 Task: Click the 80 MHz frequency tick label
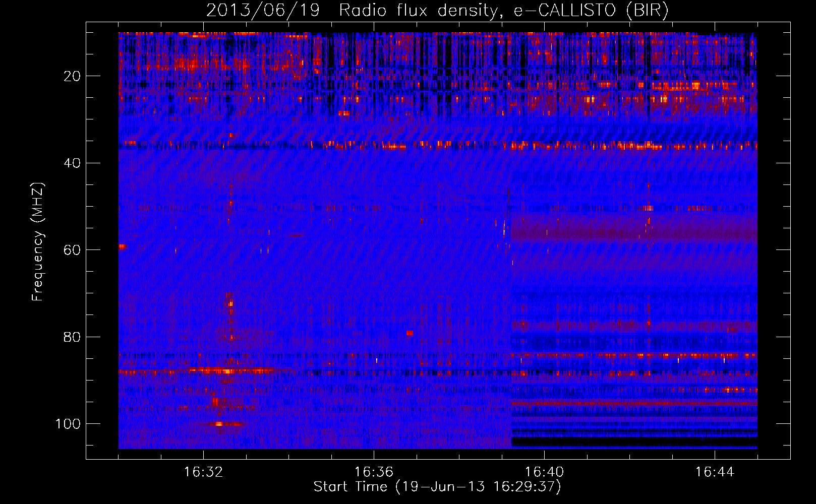point(72,337)
